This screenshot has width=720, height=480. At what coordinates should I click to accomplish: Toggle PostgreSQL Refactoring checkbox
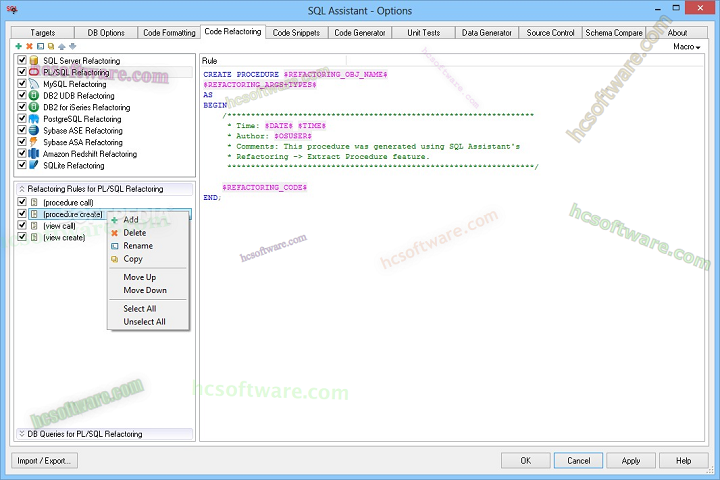point(22,119)
